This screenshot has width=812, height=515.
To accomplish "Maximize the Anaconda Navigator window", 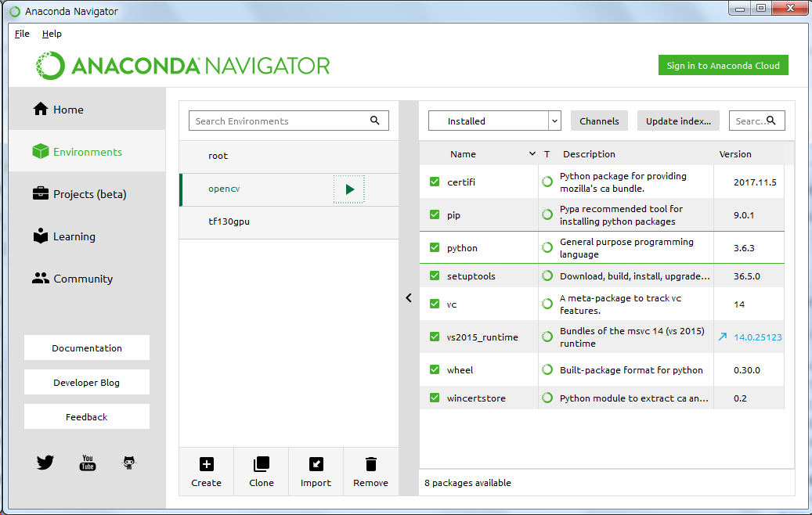I will pyautogui.click(x=761, y=8).
